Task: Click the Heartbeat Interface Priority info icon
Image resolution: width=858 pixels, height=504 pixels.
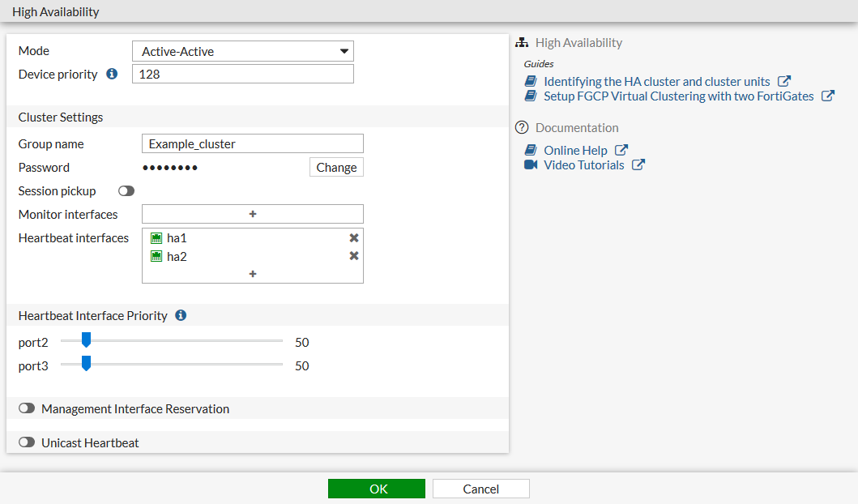Action: point(181,315)
